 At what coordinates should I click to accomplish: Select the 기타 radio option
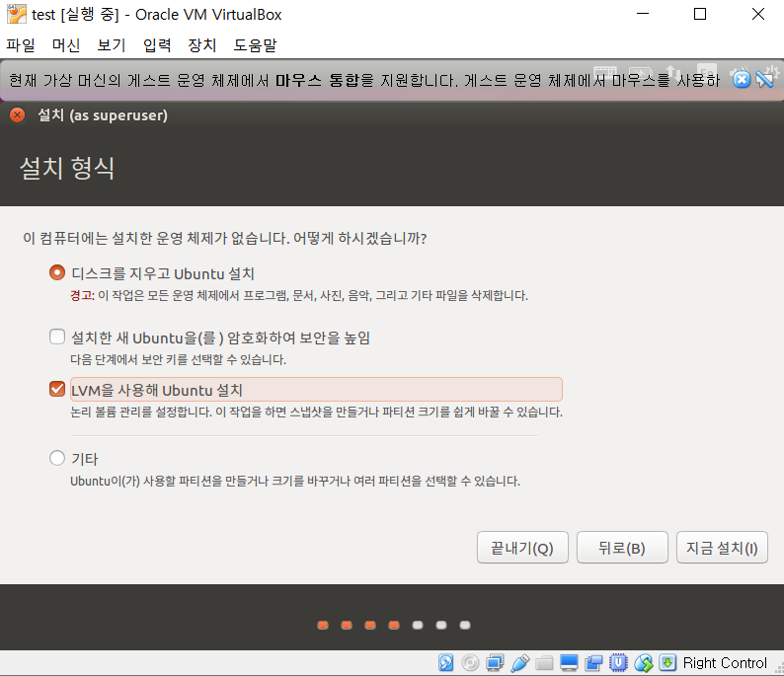(x=57, y=458)
